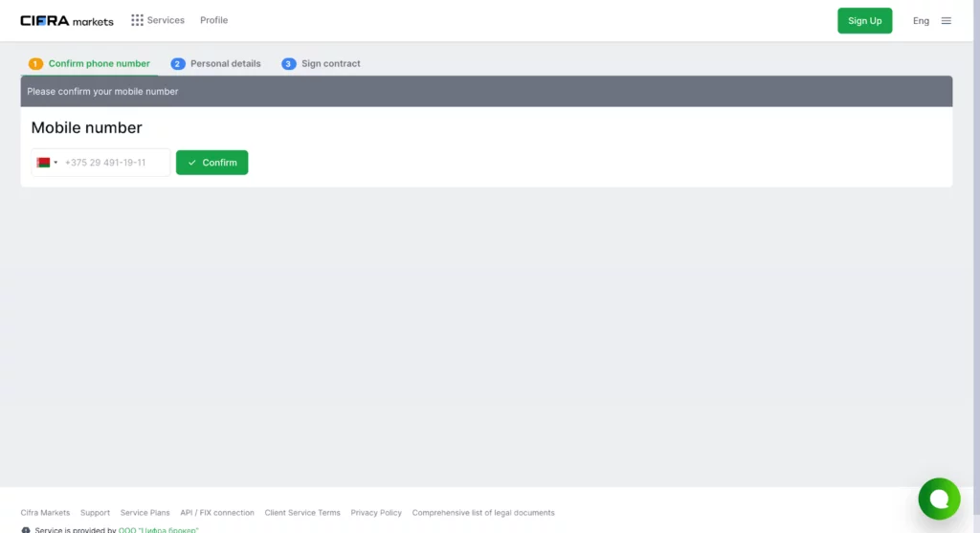This screenshot has width=980, height=533.
Task: Open the Eng language selector
Action: point(921,20)
